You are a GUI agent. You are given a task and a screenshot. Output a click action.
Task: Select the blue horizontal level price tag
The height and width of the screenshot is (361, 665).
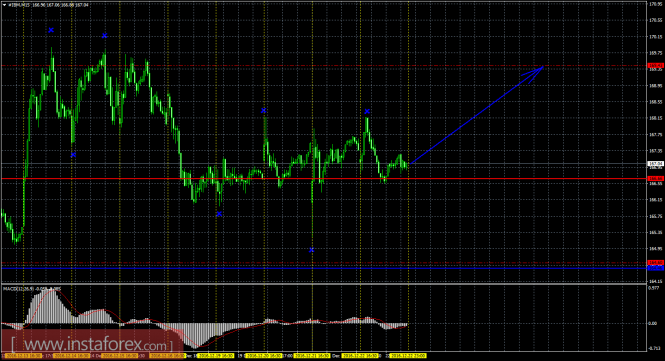click(x=656, y=268)
